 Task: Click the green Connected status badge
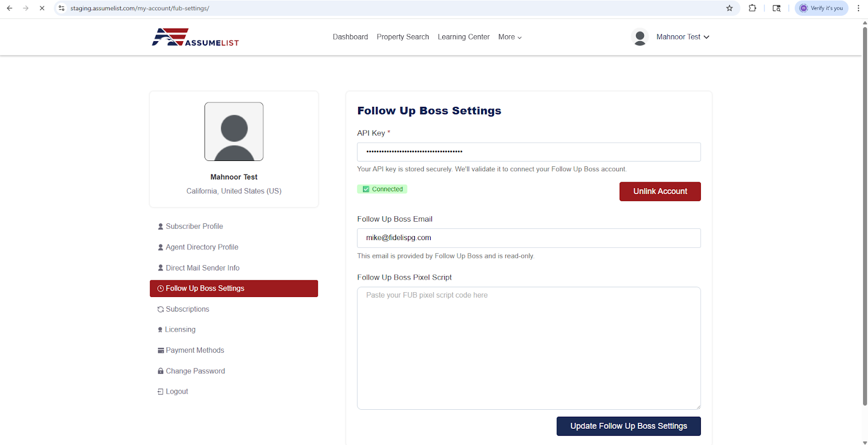[382, 189]
